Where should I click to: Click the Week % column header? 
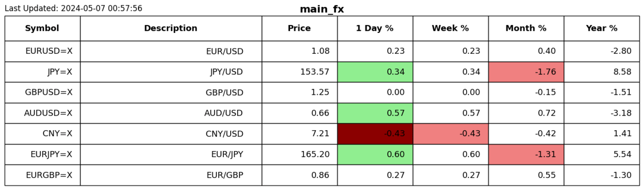pos(451,28)
